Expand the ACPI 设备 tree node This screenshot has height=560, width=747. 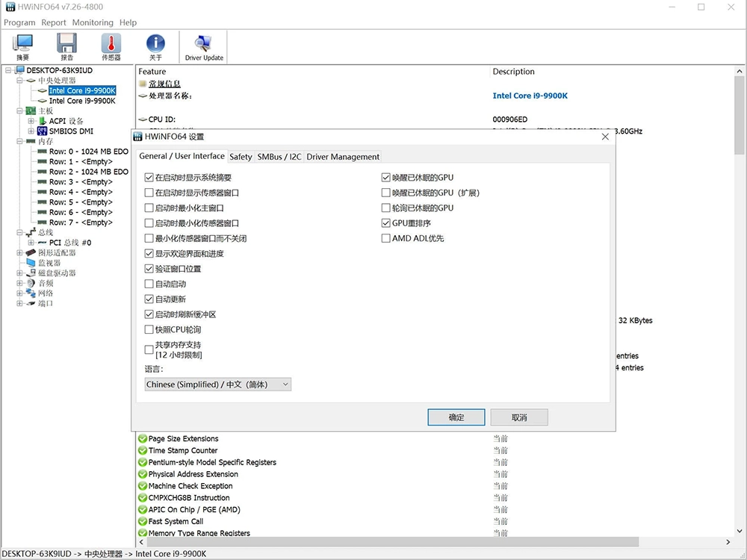(31, 121)
